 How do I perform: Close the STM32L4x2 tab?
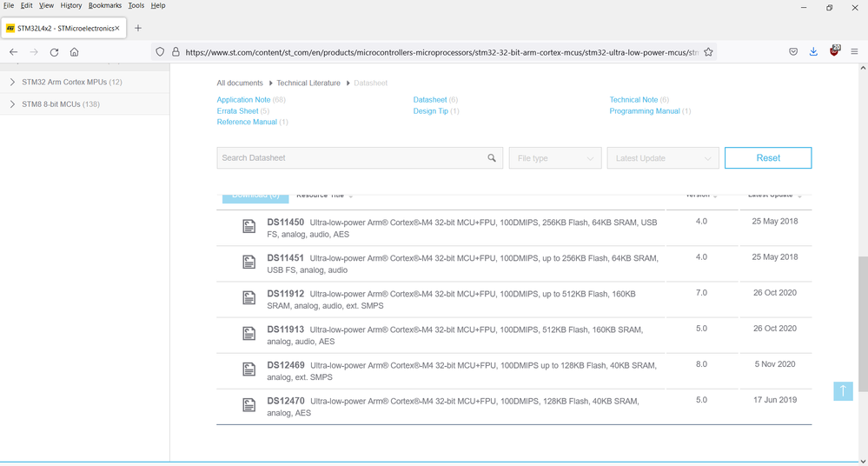(x=116, y=29)
